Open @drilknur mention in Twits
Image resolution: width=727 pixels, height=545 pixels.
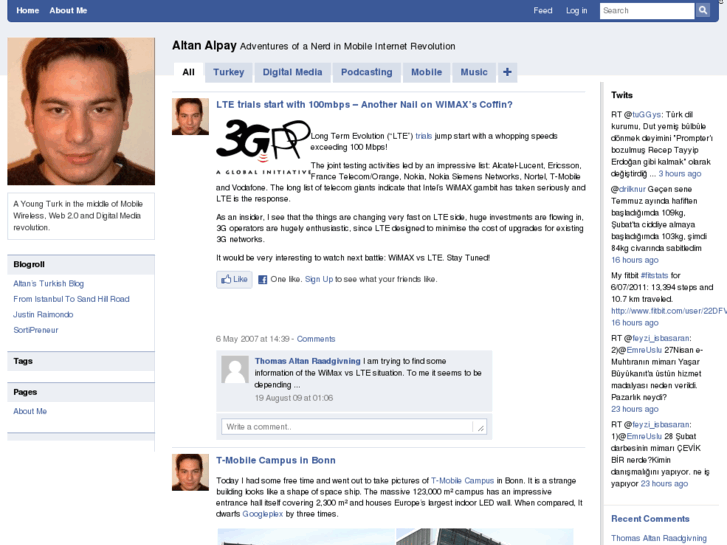coord(632,189)
